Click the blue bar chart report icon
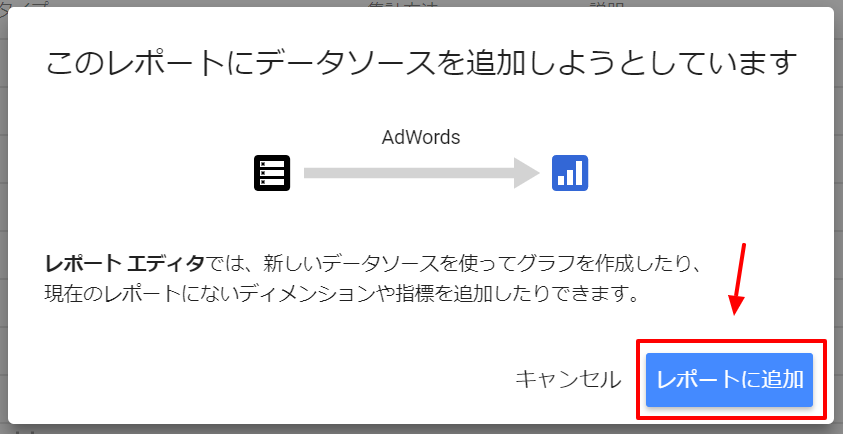The image size is (843, 434). click(x=570, y=173)
